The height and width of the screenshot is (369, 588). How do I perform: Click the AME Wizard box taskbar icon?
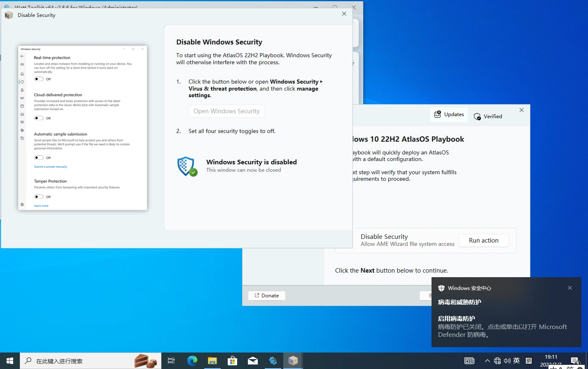pos(293,361)
